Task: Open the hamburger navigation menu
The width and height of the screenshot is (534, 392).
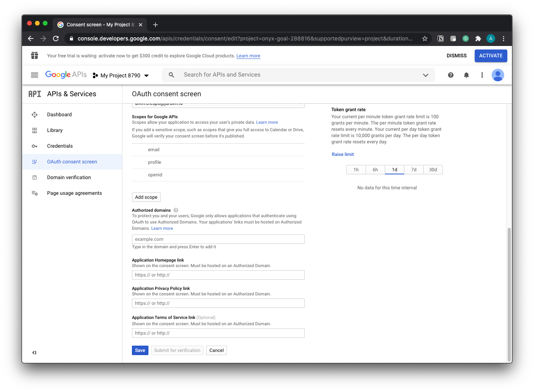Action: [x=35, y=75]
